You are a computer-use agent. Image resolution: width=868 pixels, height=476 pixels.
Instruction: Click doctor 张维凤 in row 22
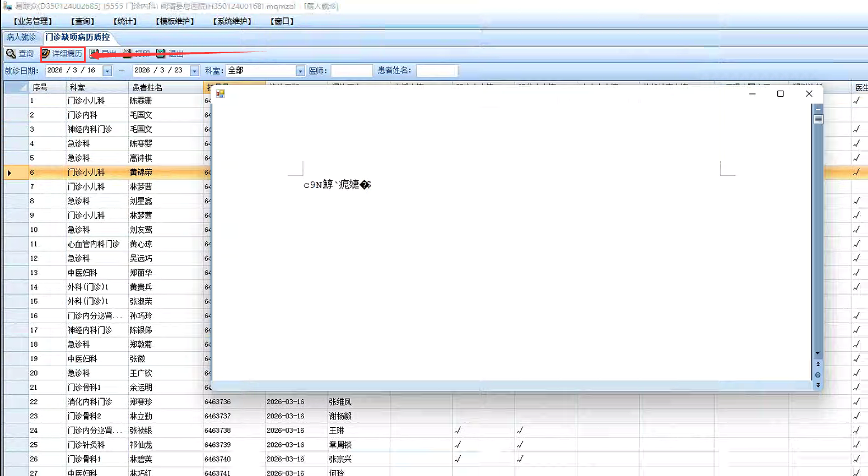point(340,402)
